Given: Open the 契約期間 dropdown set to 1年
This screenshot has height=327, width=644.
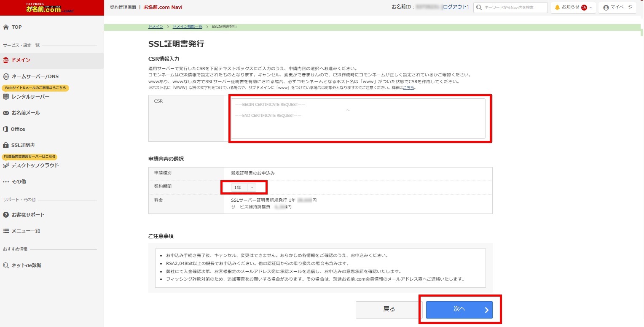Looking at the screenshot, I should point(244,187).
